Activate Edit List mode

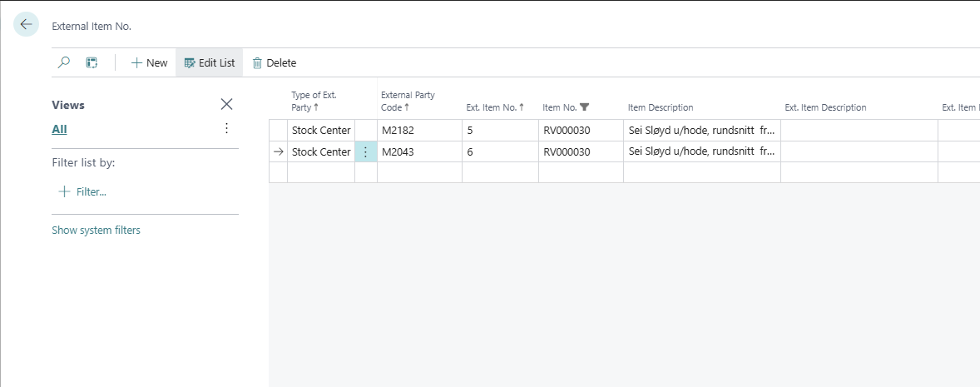click(210, 62)
